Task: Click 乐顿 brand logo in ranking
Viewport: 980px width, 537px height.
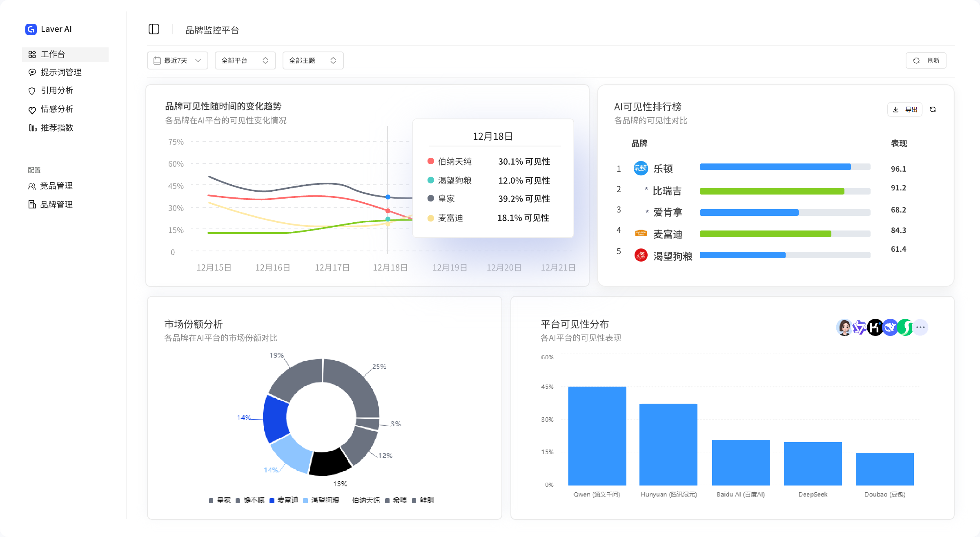Action: click(x=641, y=168)
